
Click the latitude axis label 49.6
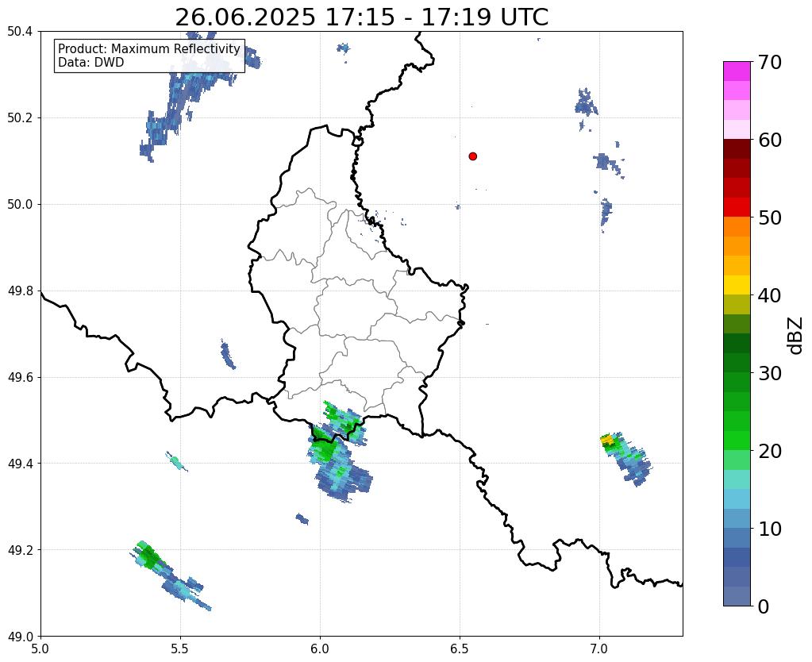[20, 378]
